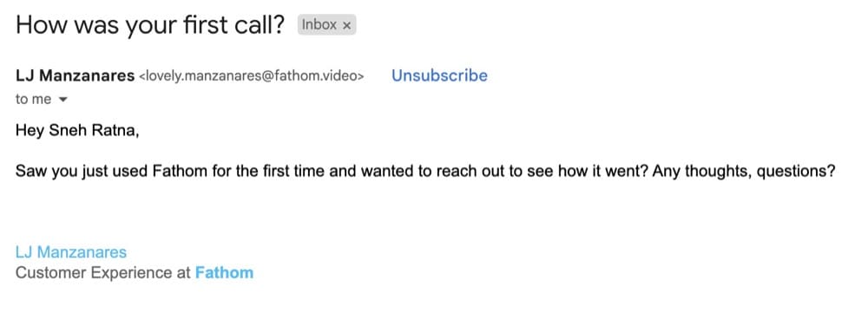
Task: Unsubscribe from this sender's emails
Action: [x=439, y=75]
